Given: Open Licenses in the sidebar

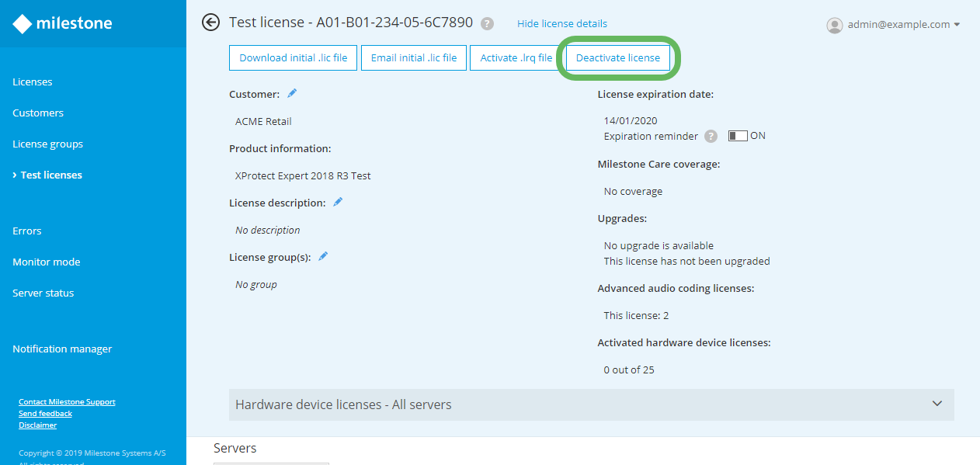Looking at the screenshot, I should (x=33, y=82).
